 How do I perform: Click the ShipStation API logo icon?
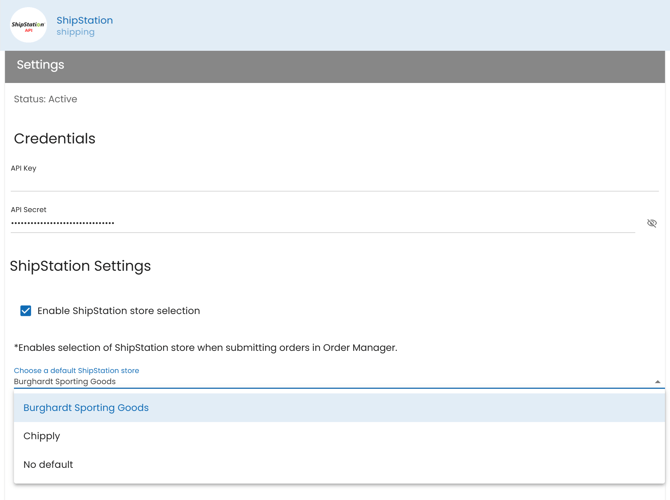click(28, 25)
